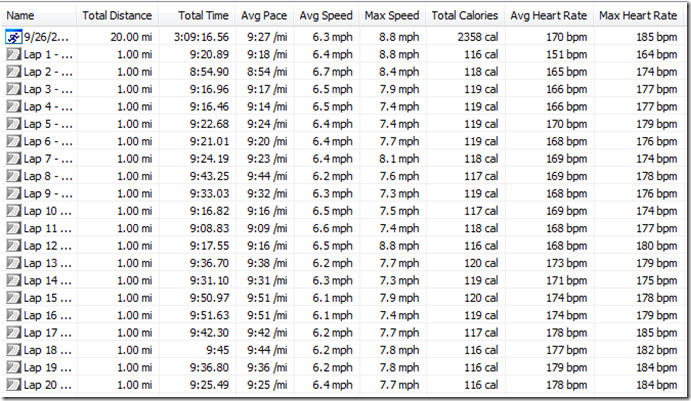This screenshot has height=401, width=691.
Task: Click the Lap 8 row icon
Action: (13, 177)
